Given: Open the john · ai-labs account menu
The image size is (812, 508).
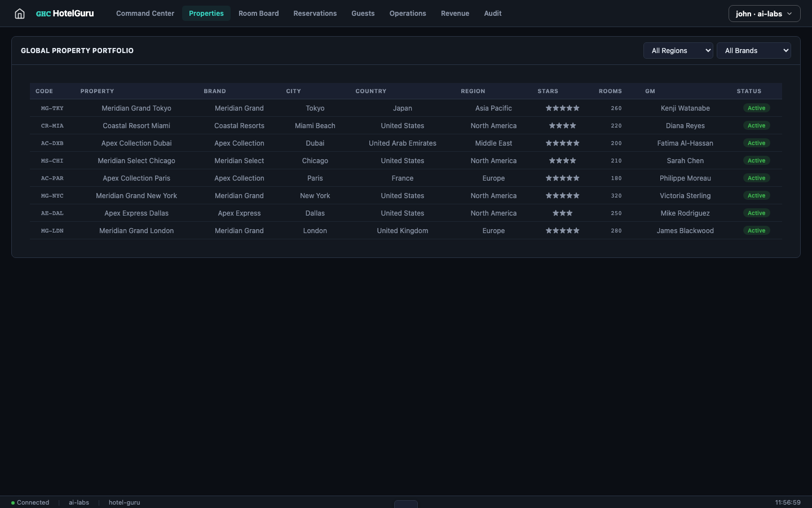Looking at the screenshot, I should click(764, 13).
